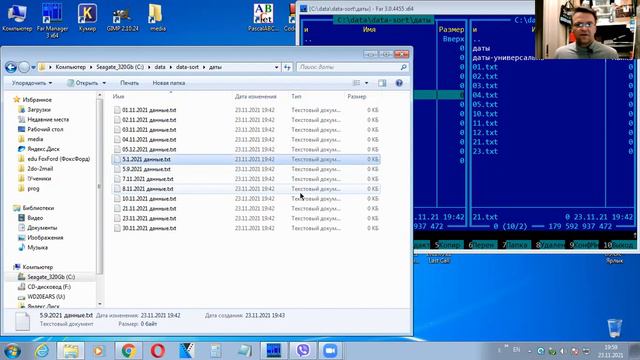Select the edu FoxFord folder in favorites
Viewport: 640px width, 360px height.
click(x=58, y=159)
